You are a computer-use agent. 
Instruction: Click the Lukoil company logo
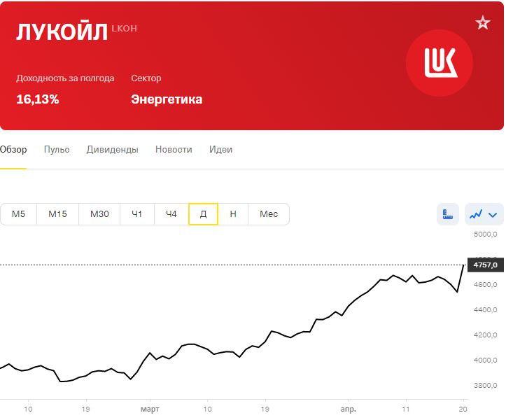pos(440,63)
